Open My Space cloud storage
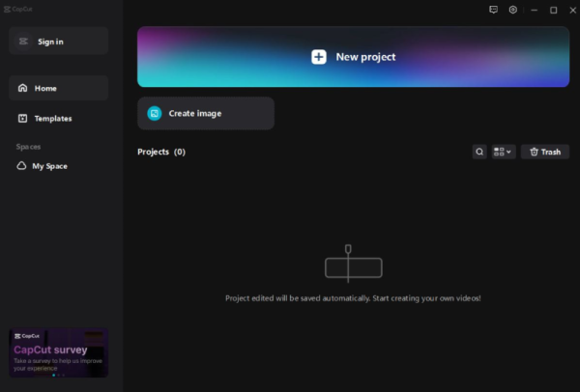Screen dimensions: 580x392 tap(58, 166)
